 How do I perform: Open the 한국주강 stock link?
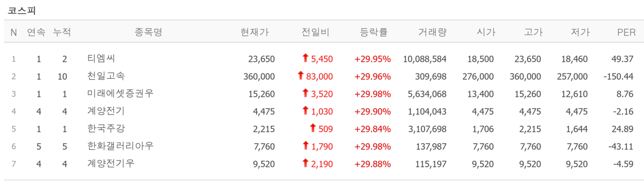tap(106, 129)
